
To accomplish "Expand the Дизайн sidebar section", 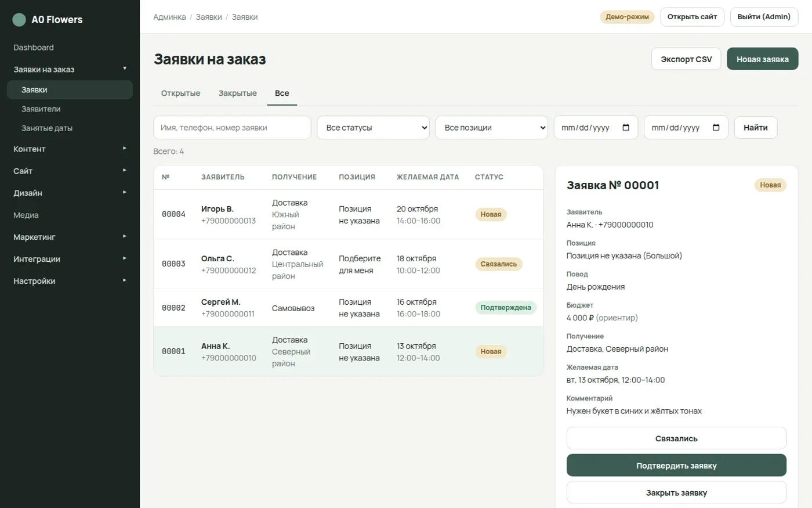I will click(x=70, y=193).
